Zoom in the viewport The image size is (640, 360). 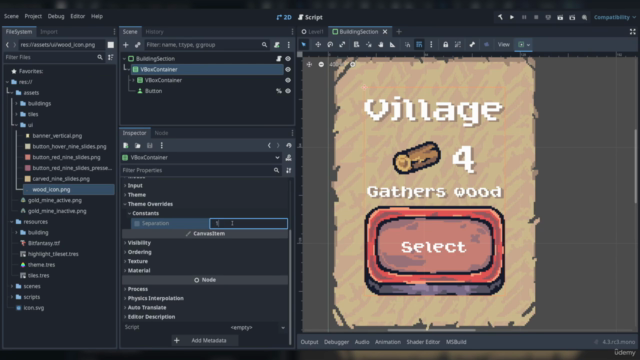[353, 64]
